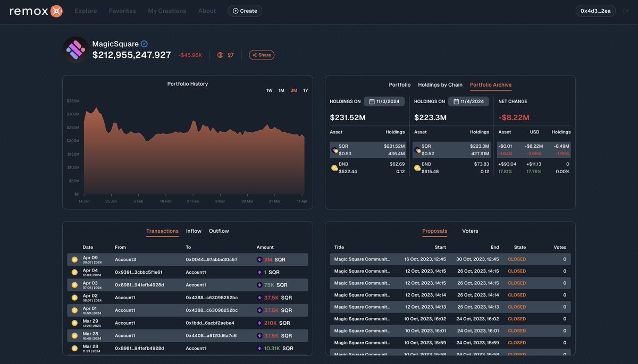The width and height of the screenshot is (638, 364).
Task: Click the chain icon on the Apr 02 transaction
Action: click(x=75, y=297)
